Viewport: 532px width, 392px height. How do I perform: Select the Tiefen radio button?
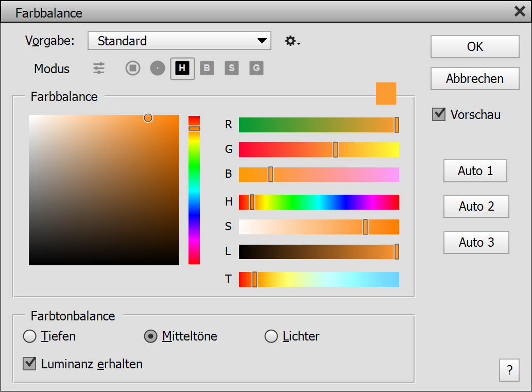coord(30,337)
